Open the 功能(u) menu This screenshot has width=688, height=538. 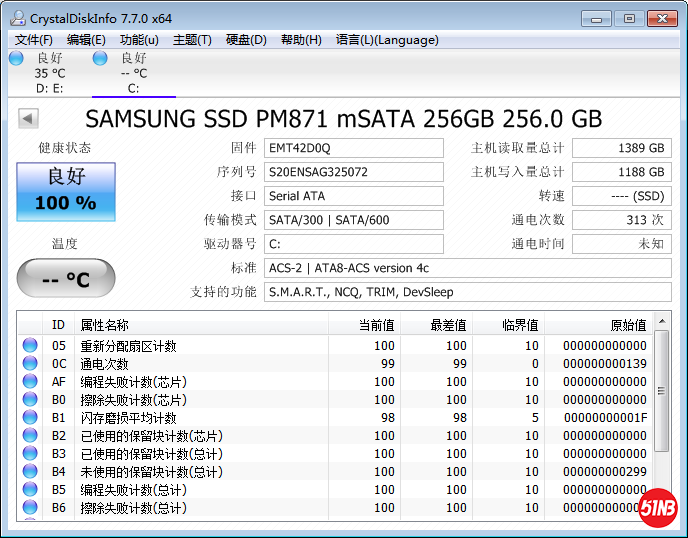[x=139, y=40]
